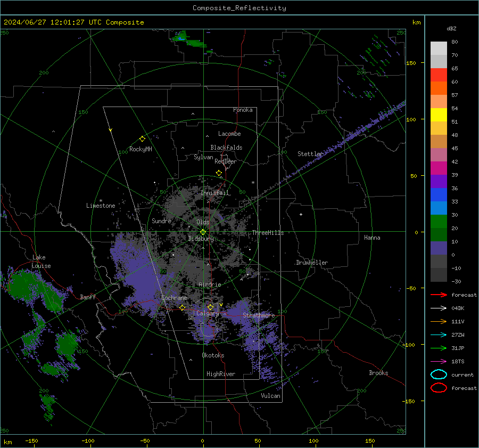Click the Okotoks city label

click(213, 355)
